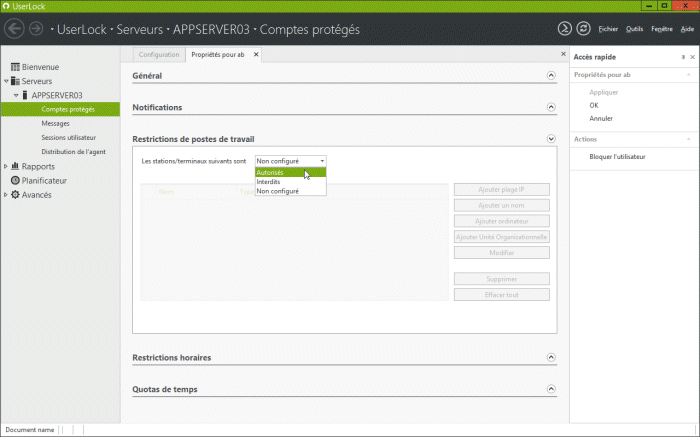Expand the Rapports tree node
Viewport: 700px width, 437px height.
pyautogui.click(x=6, y=166)
